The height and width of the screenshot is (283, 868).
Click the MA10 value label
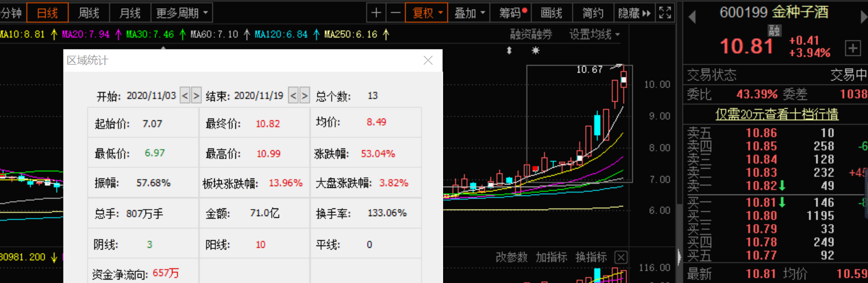[22, 35]
